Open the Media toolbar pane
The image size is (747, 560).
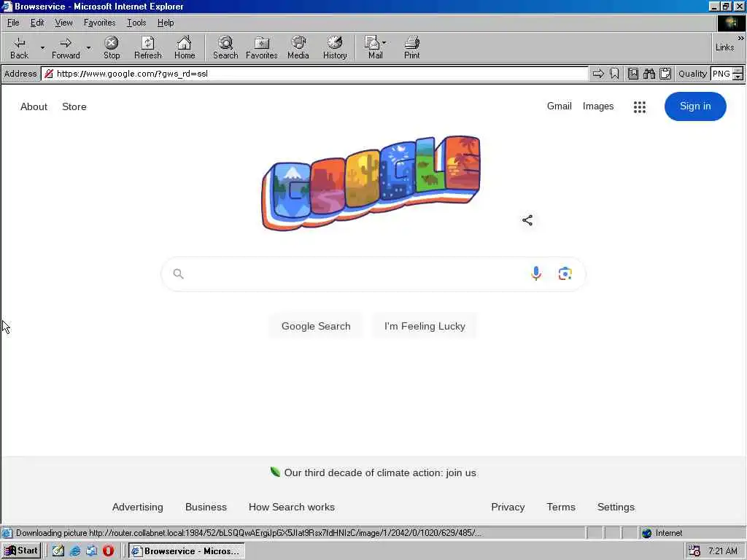[298, 47]
